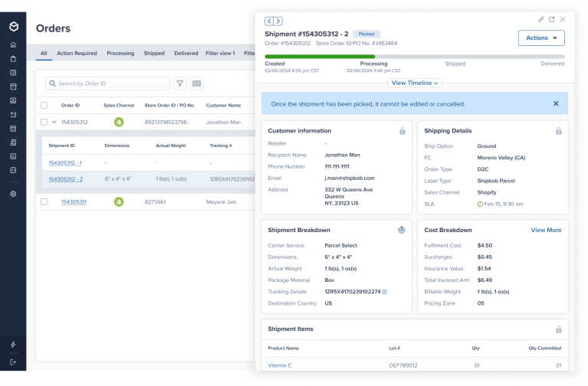Open shipment in new window icon
This screenshot has height=386, width=588.
coord(552,20)
